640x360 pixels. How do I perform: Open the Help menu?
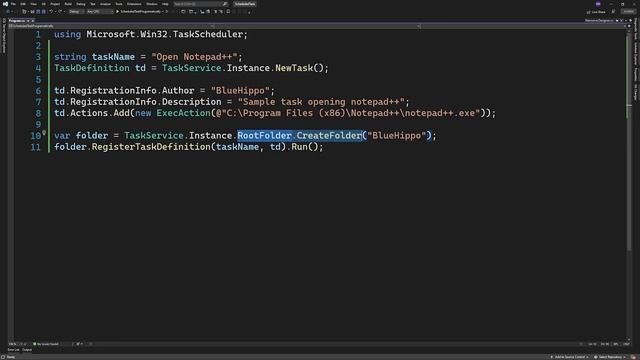[165, 4]
